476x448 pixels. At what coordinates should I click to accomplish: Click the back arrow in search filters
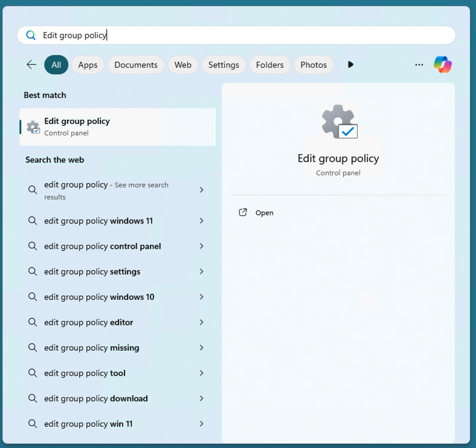31,65
